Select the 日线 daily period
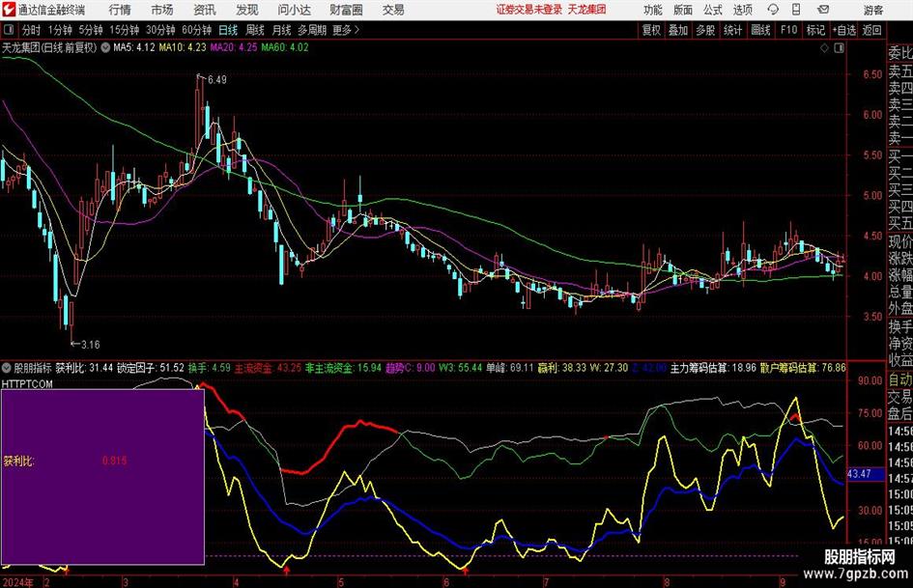The height and width of the screenshot is (588, 913). point(228,30)
